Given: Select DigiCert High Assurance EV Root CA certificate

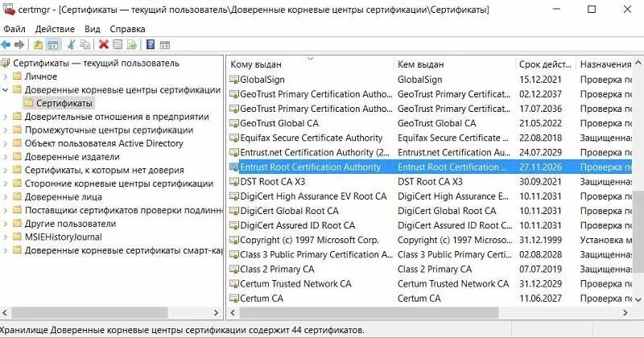Looking at the screenshot, I should 313,196.
